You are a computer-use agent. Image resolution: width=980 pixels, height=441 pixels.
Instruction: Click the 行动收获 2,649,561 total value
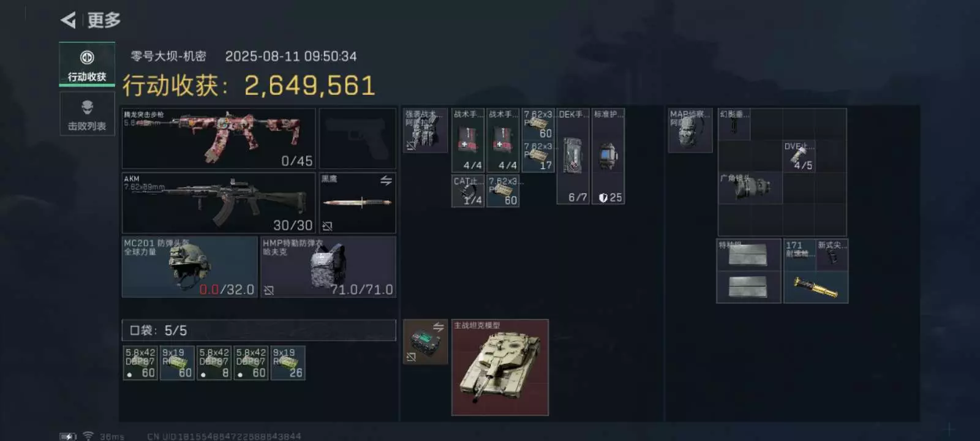click(x=249, y=86)
